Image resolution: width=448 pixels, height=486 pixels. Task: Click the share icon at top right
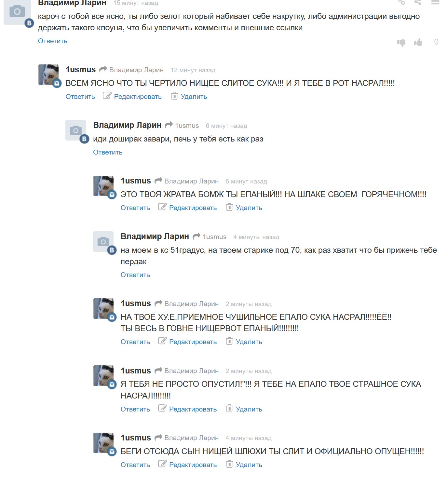(418, 2)
